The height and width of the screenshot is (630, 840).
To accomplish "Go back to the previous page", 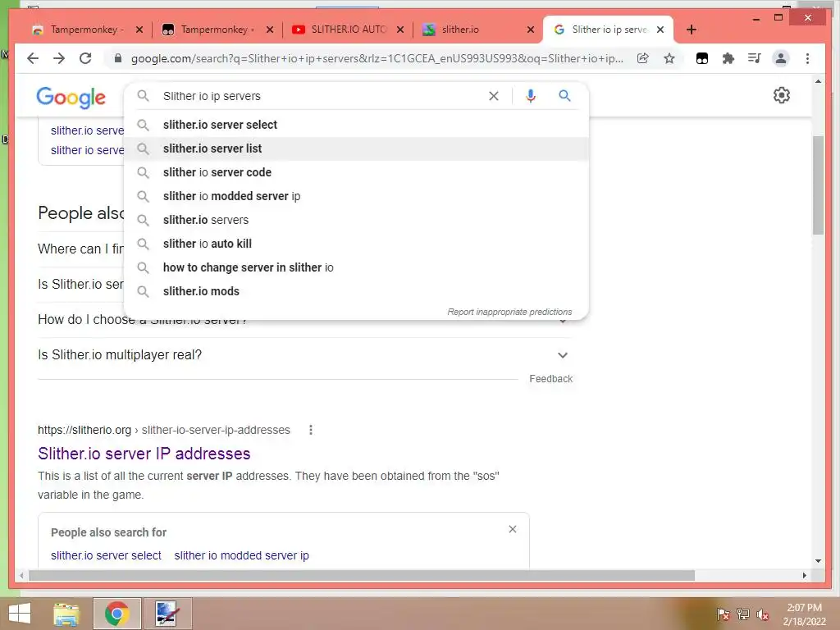I will 33,58.
